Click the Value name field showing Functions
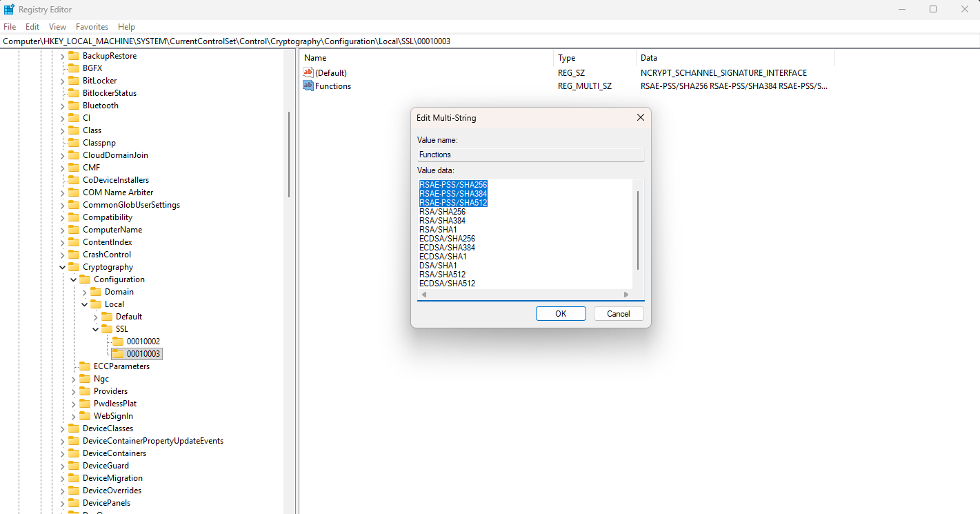This screenshot has height=514, width=980. pyautogui.click(x=530, y=155)
